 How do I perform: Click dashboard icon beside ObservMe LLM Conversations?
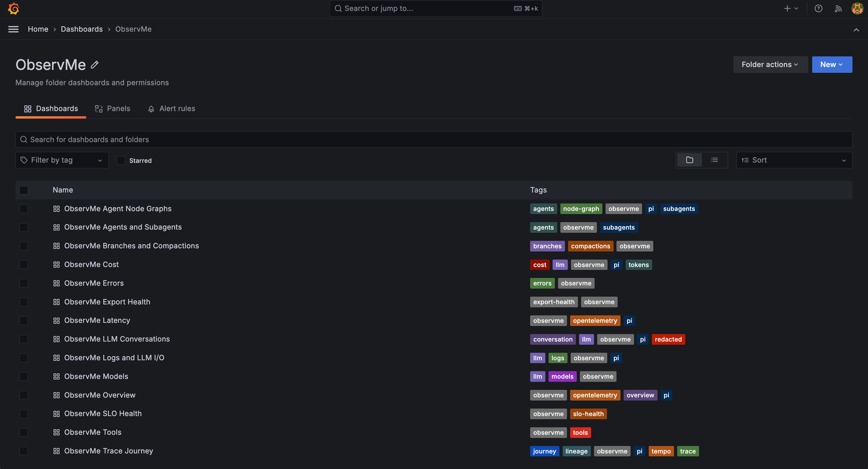click(57, 339)
